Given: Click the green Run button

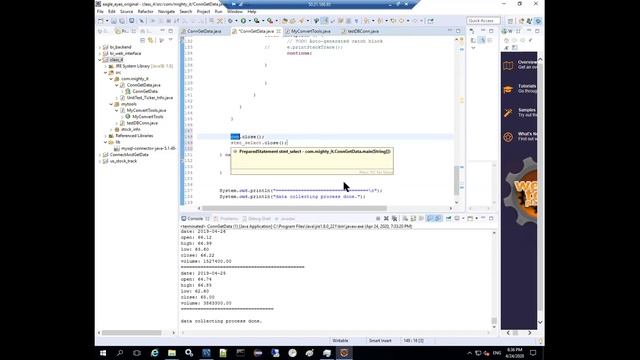Looking at the screenshot, I should coord(243,21).
